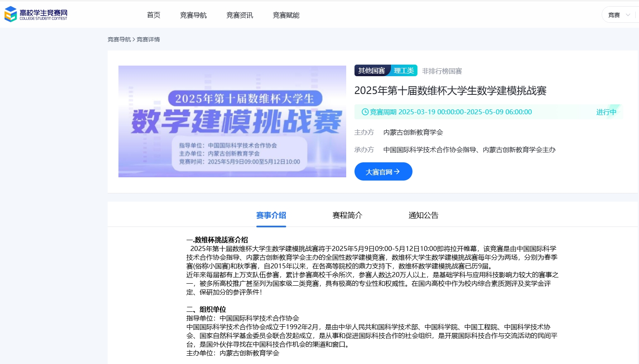
Task: Click the clock icon beside 竞赛周期
Action: (x=365, y=112)
